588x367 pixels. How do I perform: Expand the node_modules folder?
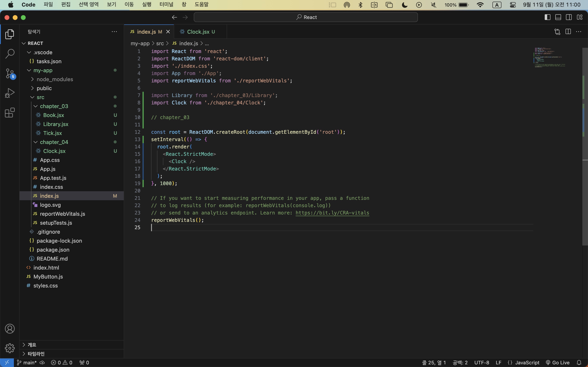pos(55,79)
